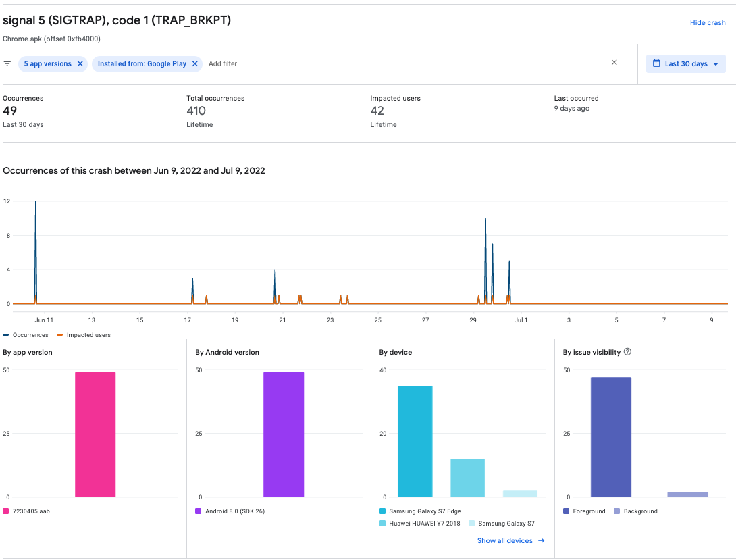This screenshot has width=736, height=560.
Task: Toggle the Impacted users legend series
Action: click(84, 334)
